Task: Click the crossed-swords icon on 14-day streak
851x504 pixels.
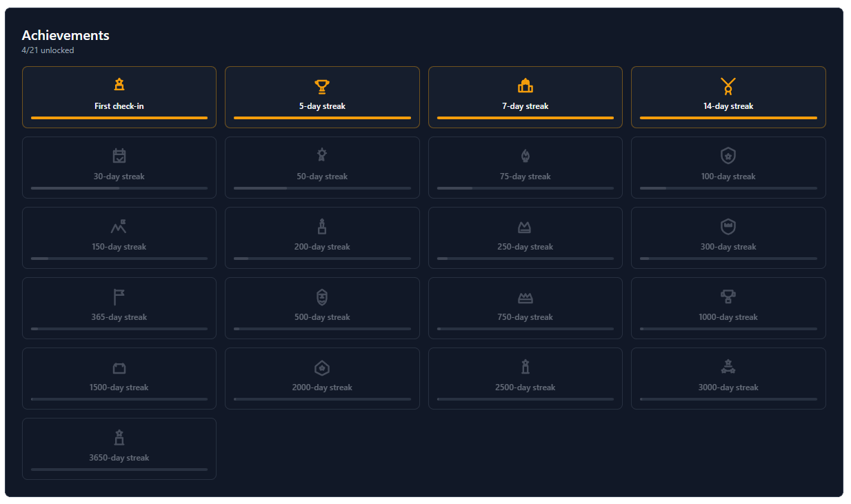Action: point(728,85)
